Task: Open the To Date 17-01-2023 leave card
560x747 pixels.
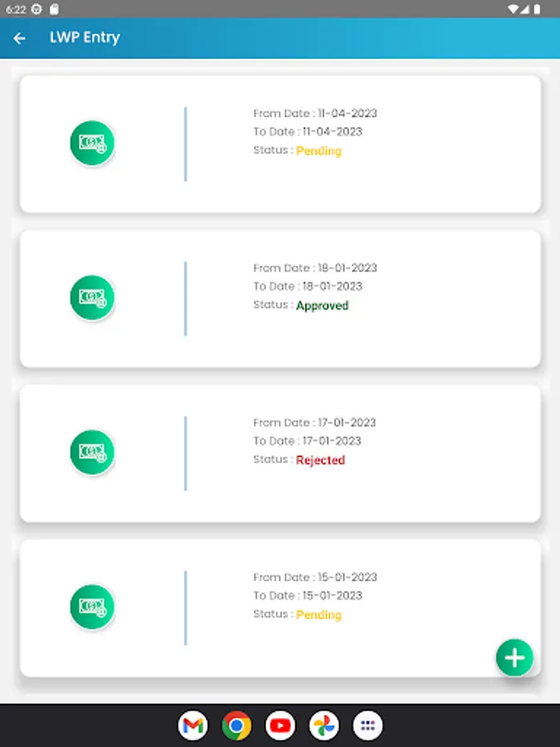Action: click(307, 441)
